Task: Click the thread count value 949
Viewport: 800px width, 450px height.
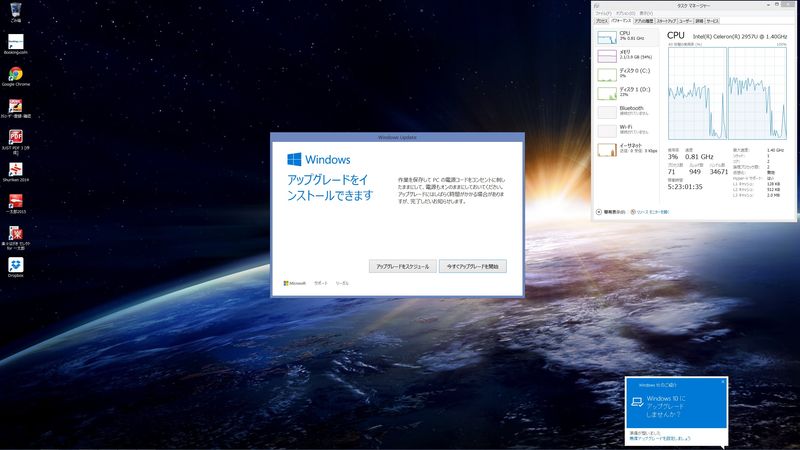Action: click(695, 172)
